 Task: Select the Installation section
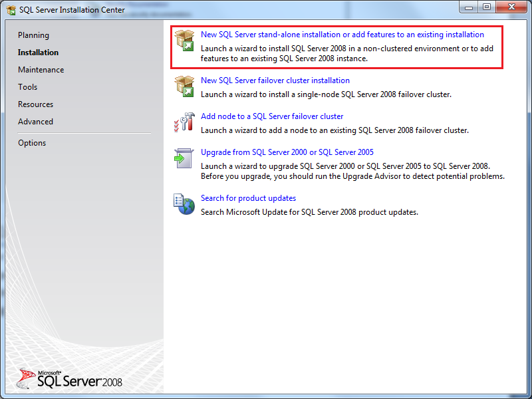(x=39, y=53)
